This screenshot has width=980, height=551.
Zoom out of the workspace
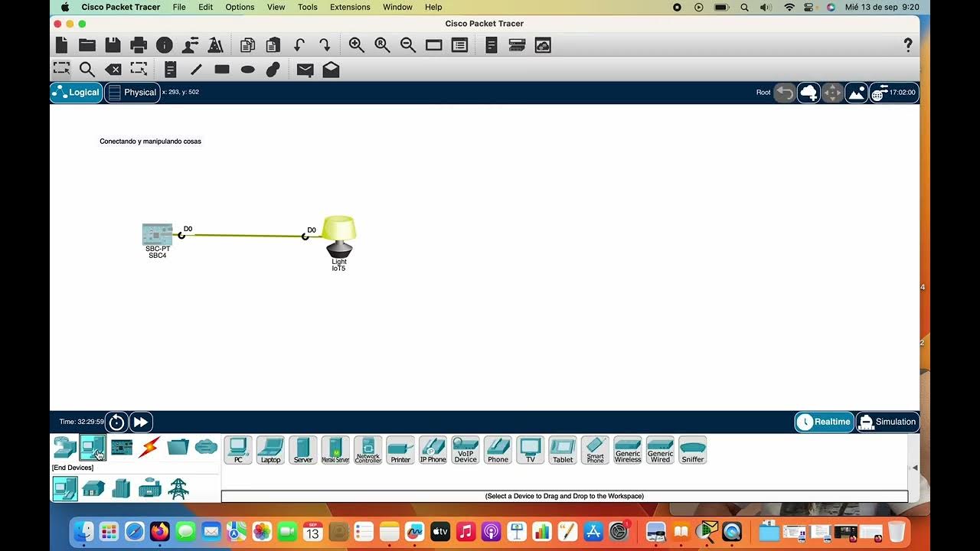coord(408,45)
